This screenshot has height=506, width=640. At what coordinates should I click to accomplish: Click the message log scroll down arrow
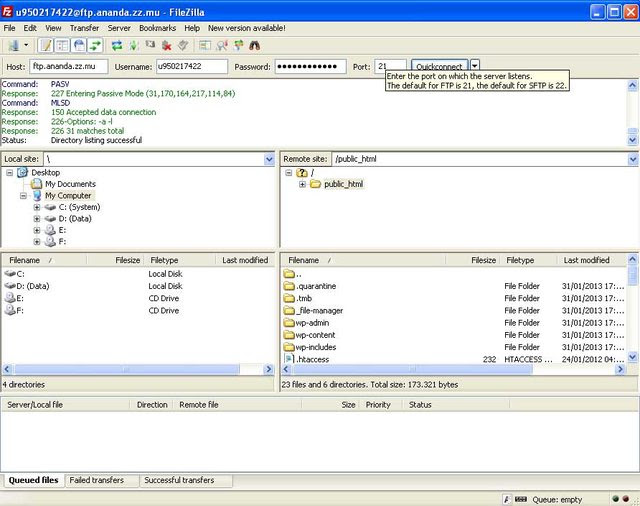point(632,140)
